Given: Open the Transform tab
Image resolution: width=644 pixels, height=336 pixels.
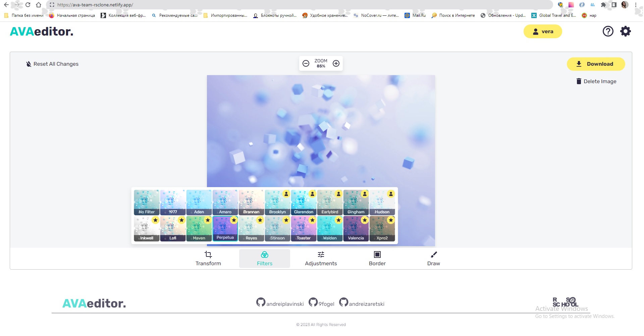Looking at the screenshot, I should click(x=208, y=259).
